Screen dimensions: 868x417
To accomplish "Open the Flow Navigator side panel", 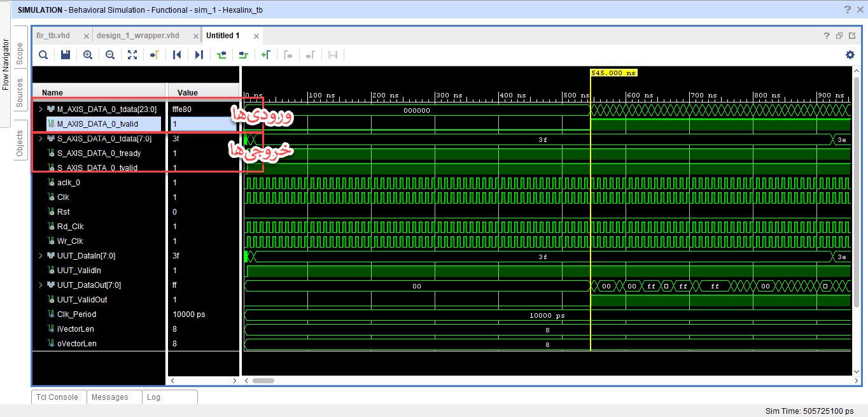I will pos(6,65).
